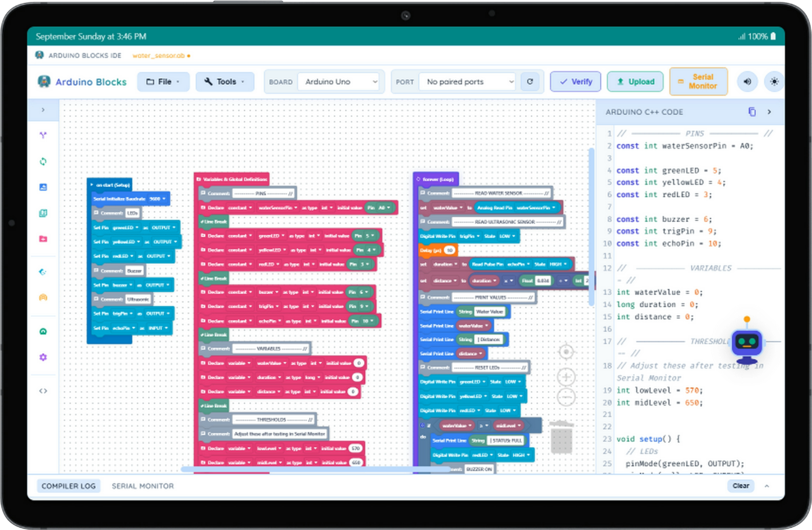This screenshot has height=530, width=812.
Task: Click the water_sensor.ab file tab
Action: point(161,56)
